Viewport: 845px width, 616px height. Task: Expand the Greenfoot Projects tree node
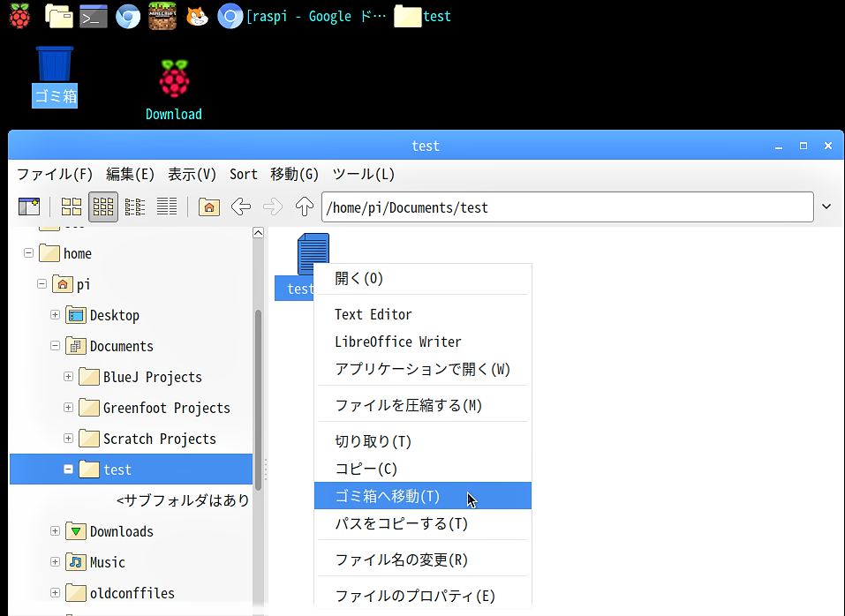coord(69,407)
